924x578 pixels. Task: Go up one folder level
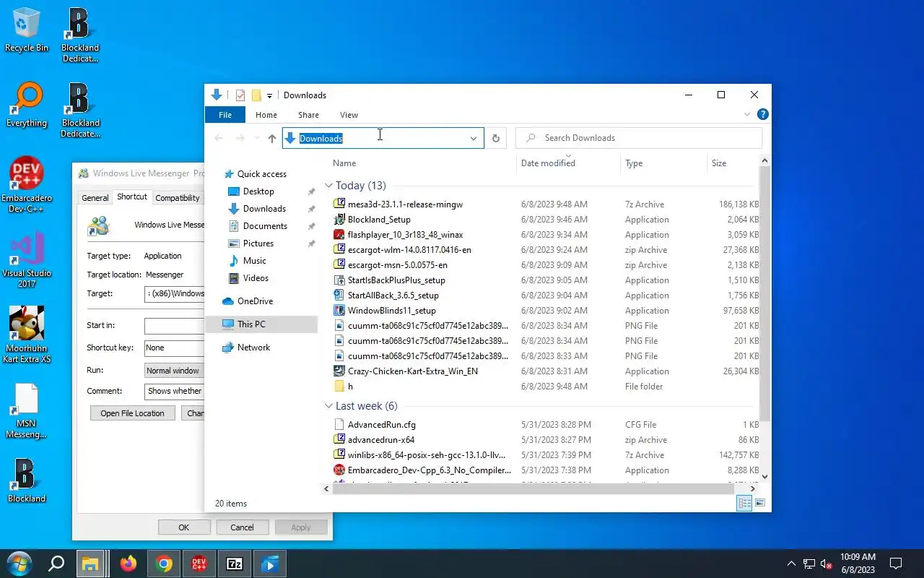pos(272,138)
